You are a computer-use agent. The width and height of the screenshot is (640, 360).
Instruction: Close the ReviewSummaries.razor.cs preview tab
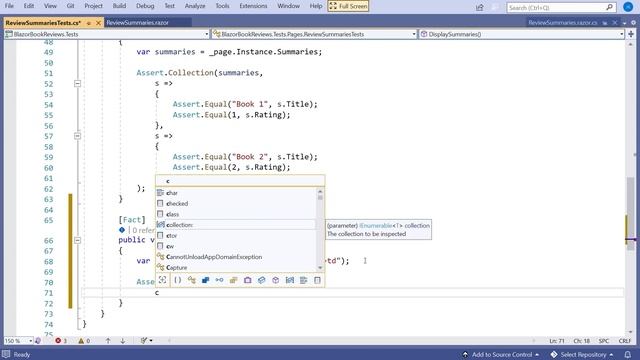pos(615,23)
